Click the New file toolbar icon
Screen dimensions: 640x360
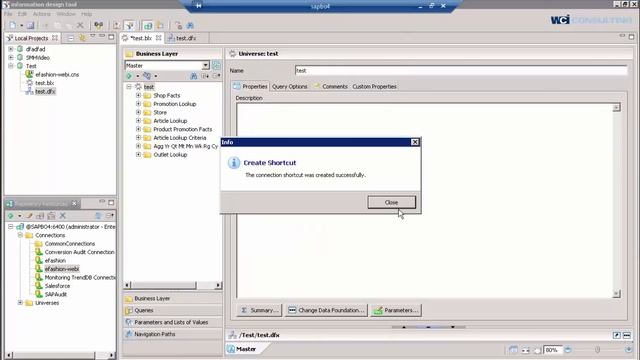13,25
